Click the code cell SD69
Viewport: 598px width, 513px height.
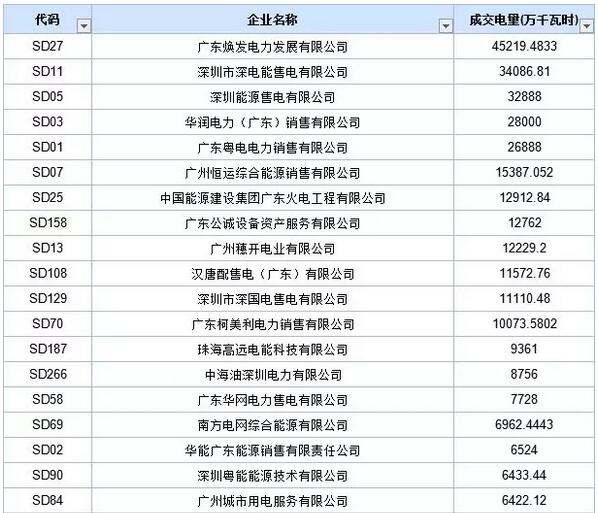pos(48,425)
